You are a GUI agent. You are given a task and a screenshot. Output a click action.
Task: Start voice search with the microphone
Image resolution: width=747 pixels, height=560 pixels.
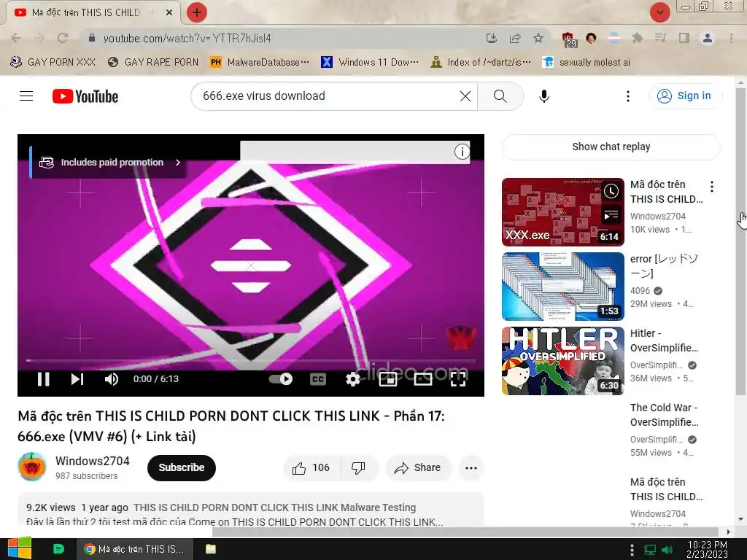(x=543, y=96)
